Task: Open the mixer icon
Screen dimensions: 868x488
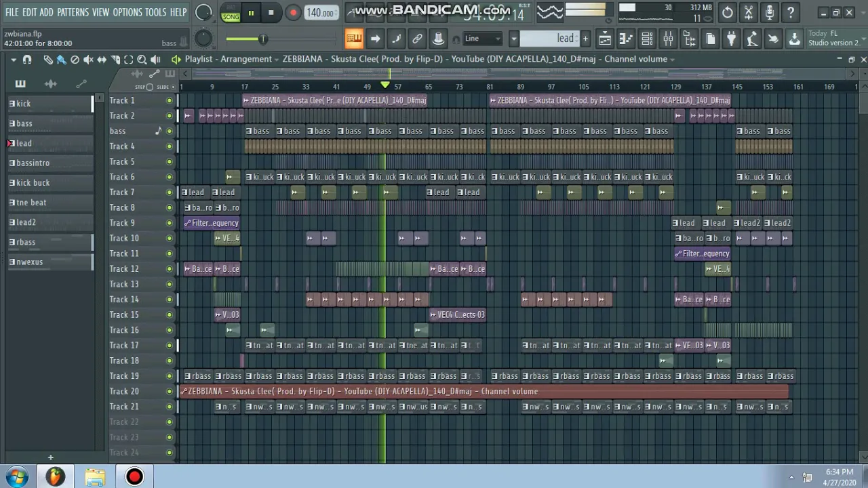Action: coord(668,39)
